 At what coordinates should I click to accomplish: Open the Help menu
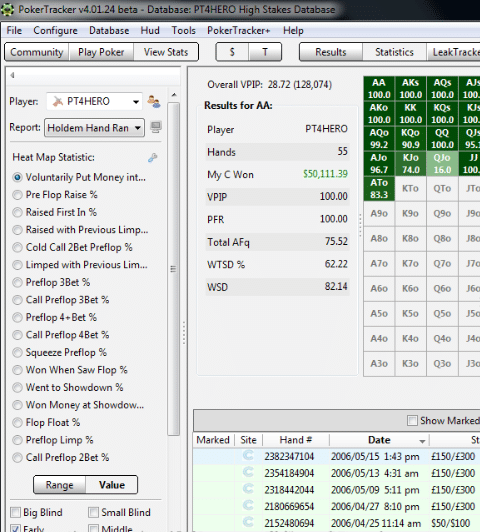point(293,31)
